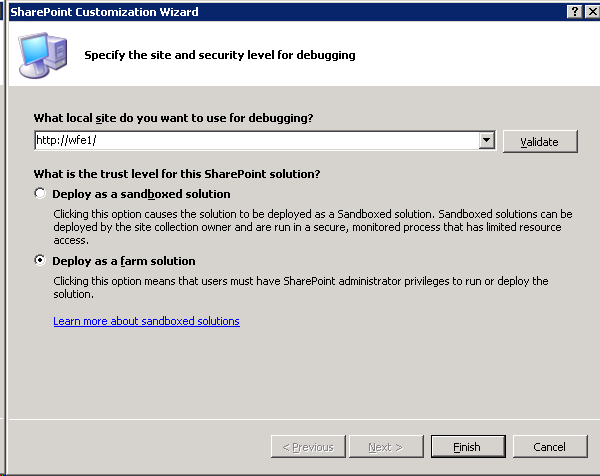Click the disabled Previous button
600x476 pixels.
click(308, 446)
